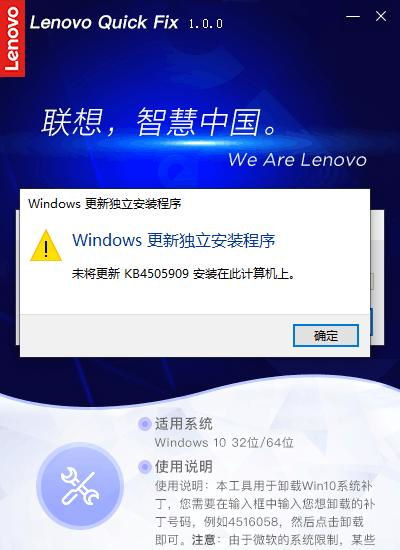Click the yellow warning triangle icon
Screen dimensions: 400x550
point(46,246)
